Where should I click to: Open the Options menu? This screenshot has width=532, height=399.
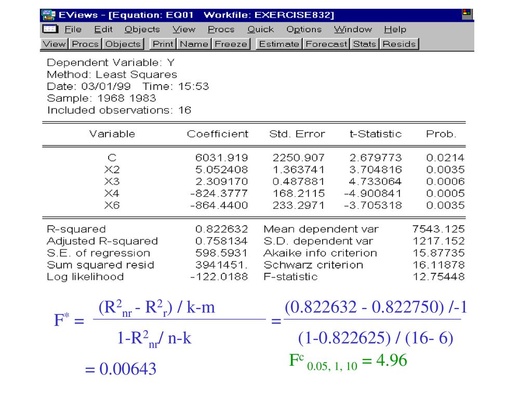pos(304,30)
